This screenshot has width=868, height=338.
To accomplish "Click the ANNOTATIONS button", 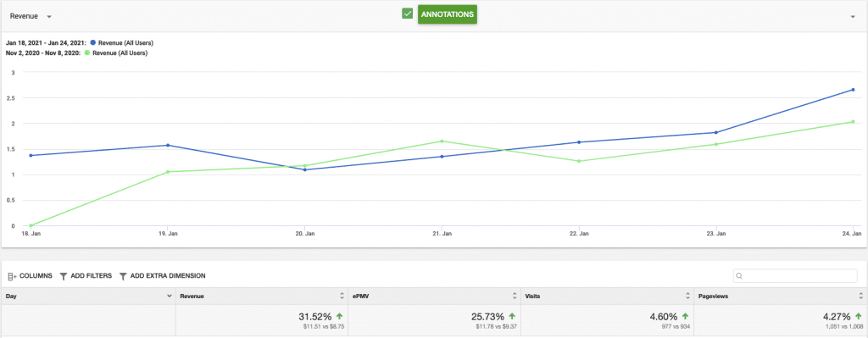I will (448, 14).
